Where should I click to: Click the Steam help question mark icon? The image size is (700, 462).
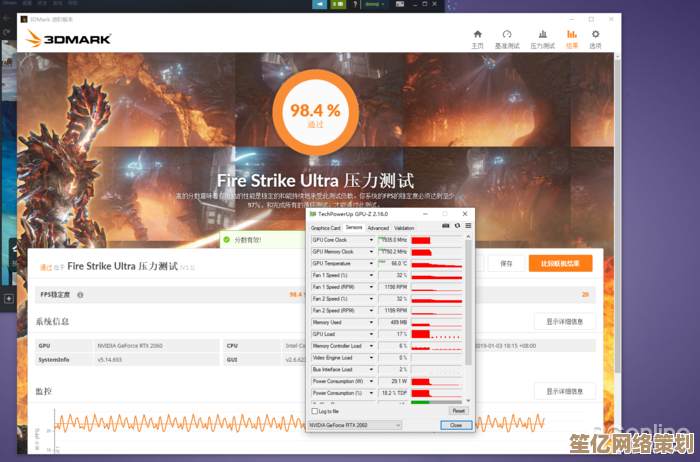355,4
